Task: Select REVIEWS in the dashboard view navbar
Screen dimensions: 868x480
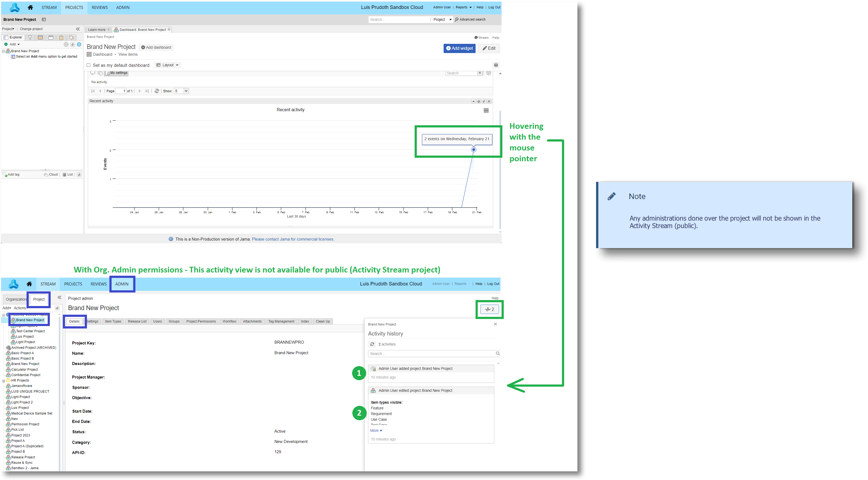Action: 100,7
